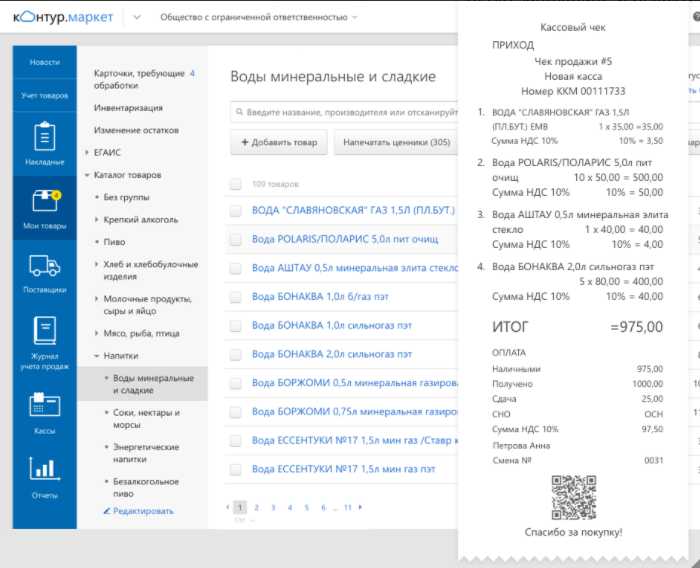Click the magnifier icon in search field
The image size is (700, 568).
pyautogui.click(x=239, y=112)
